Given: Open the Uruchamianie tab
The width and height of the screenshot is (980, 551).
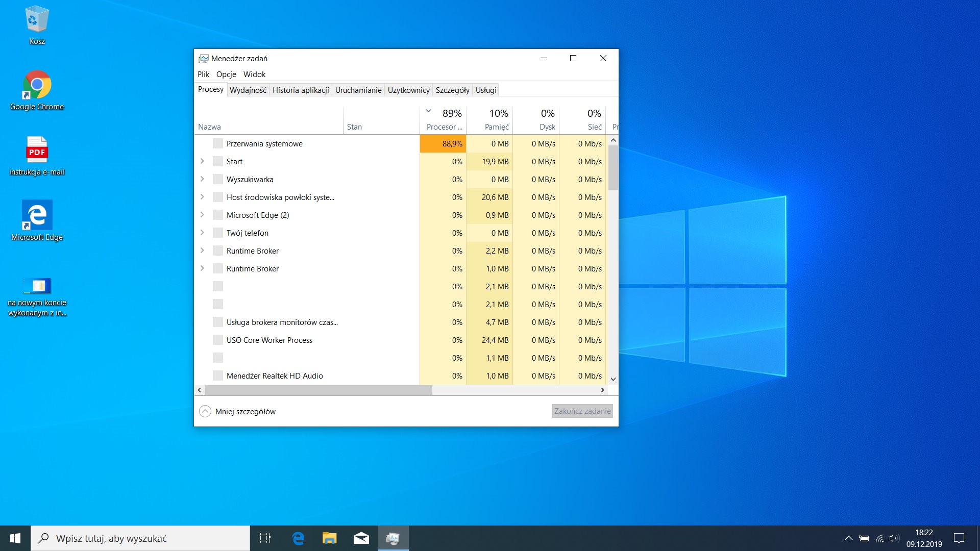Looking at the screenshot, I should pyautogui.click(x=358, y=90).
